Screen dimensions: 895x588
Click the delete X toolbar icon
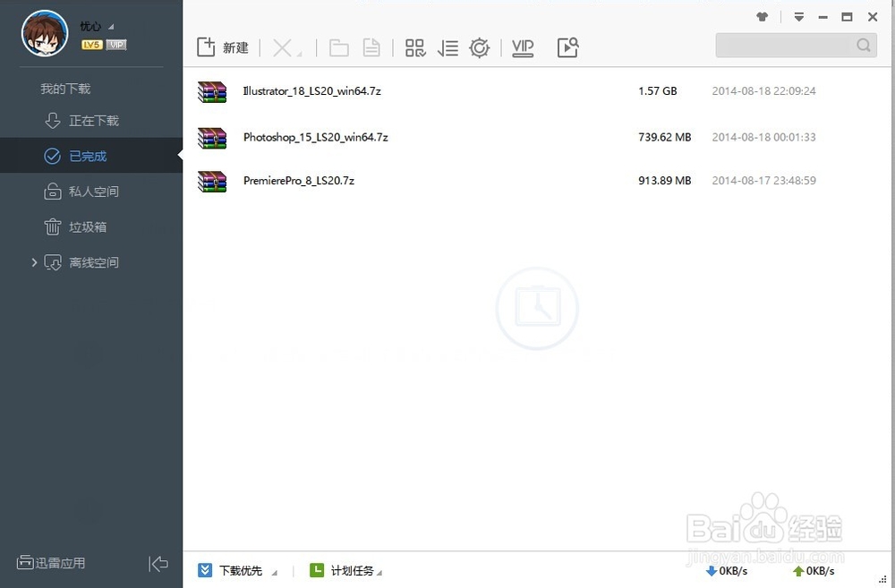pos(282,48)
